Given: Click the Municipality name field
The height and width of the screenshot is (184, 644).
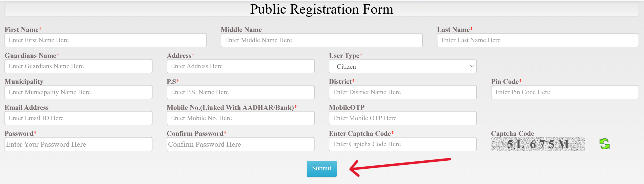Looking at the screenshot, I should pos(78,92).
